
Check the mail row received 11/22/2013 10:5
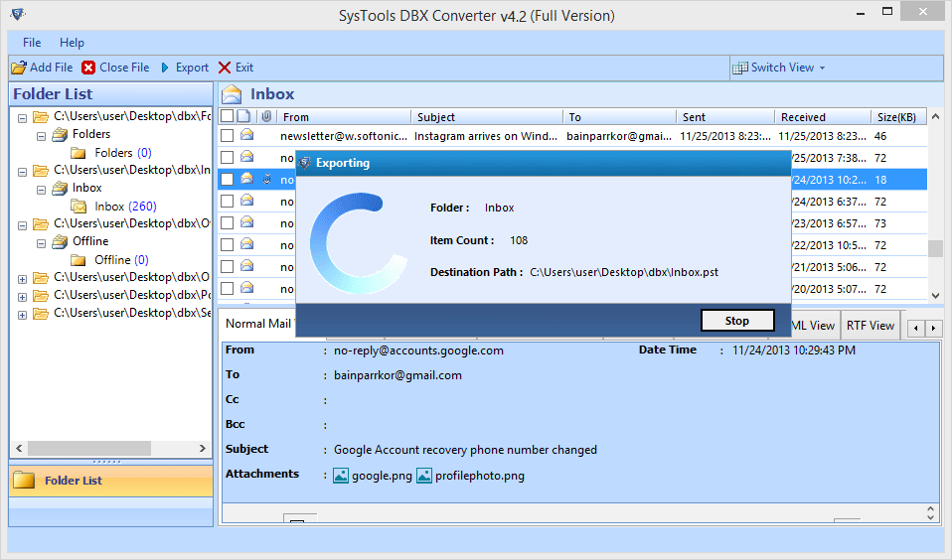pyautogui.click(x=228, y=244)
